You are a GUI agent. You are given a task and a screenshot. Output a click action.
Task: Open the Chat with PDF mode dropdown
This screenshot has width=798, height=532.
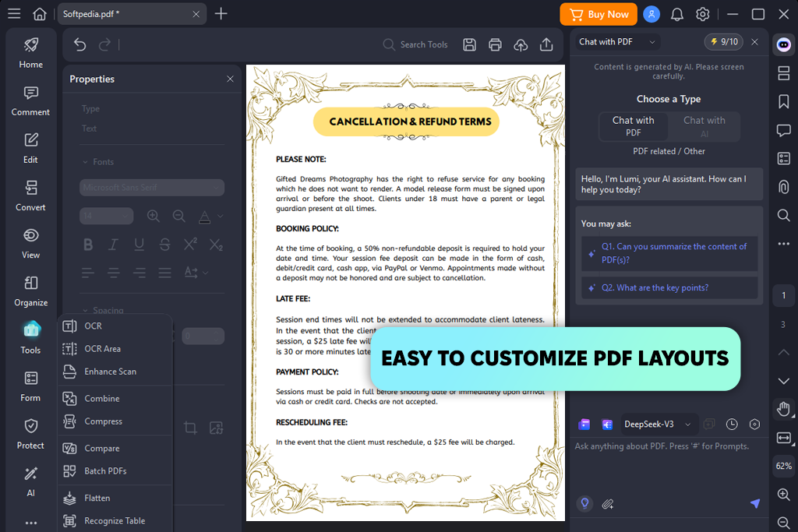617,42
